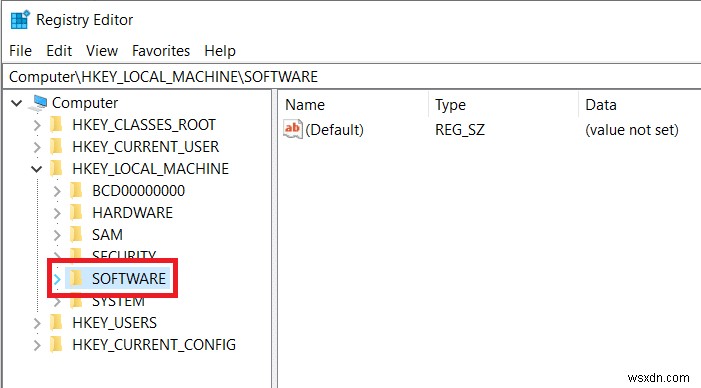Image resolution: width=701 pixels, height=388 pixels.
Task: Select the HARDWARE key
Action: 132,212
